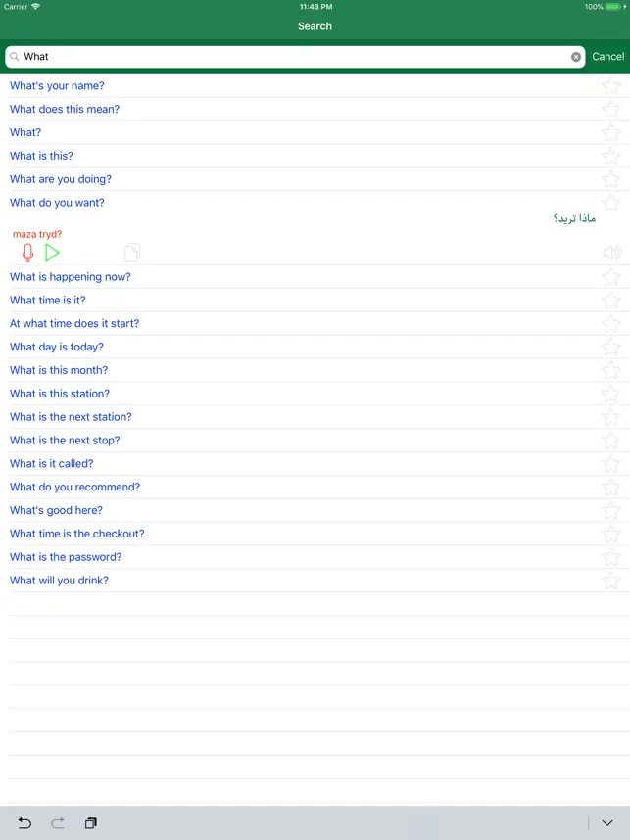Star "What will you drink?" phrase
Viewport: 630px width, 840px height.
[x=611, y=581]
